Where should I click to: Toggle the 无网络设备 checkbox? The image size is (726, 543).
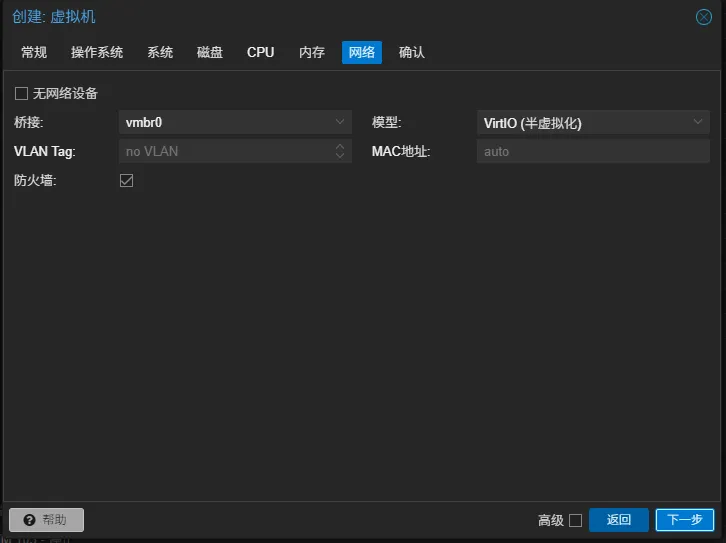click(22, 93)
